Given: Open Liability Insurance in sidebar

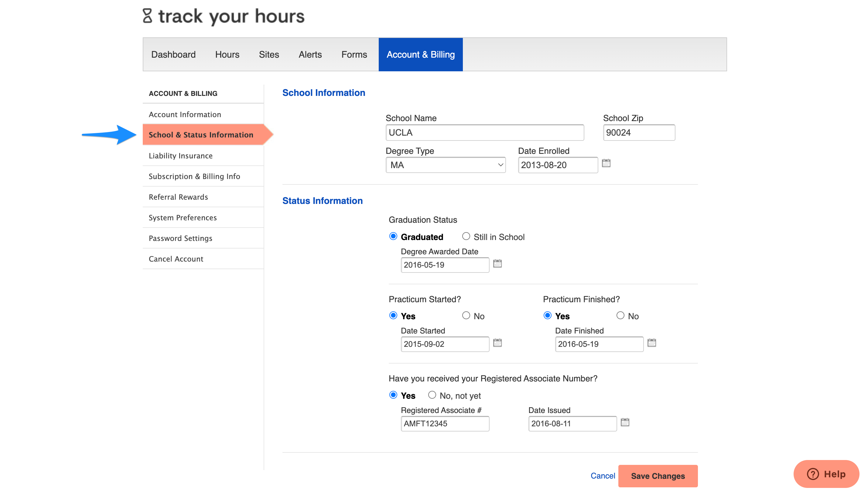Looking at the screenshot, I should click(x=203, y=156).
